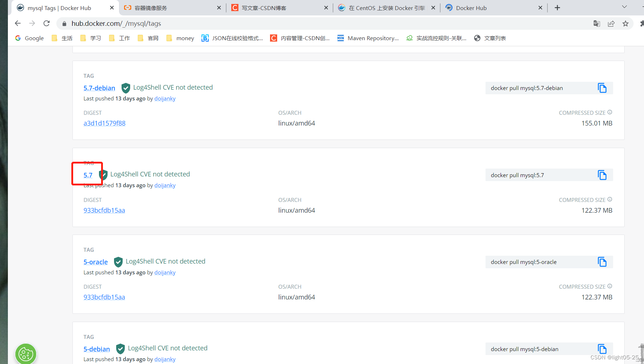Select linux/amd64 text under tag 5.7-debian
644x364 pixels.
tap(297, 123)
